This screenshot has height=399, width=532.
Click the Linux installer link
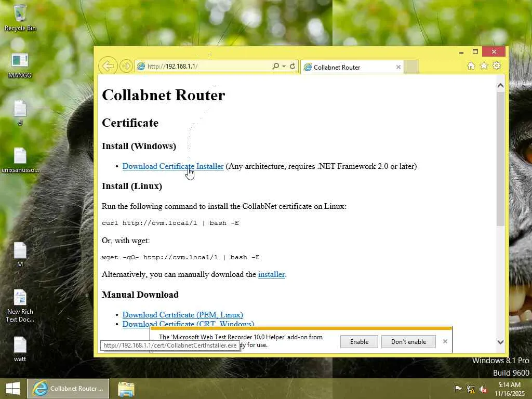coord(271,274)
